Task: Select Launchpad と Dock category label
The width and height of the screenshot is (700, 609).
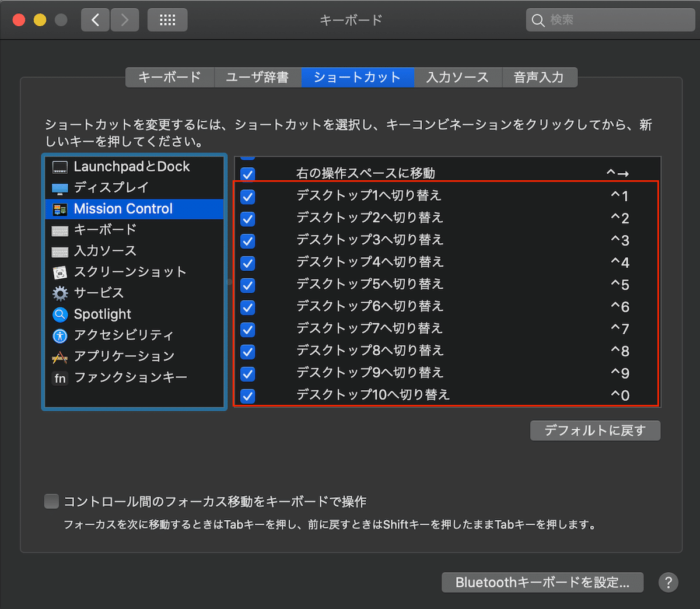Action: click(x=132, y=167)
